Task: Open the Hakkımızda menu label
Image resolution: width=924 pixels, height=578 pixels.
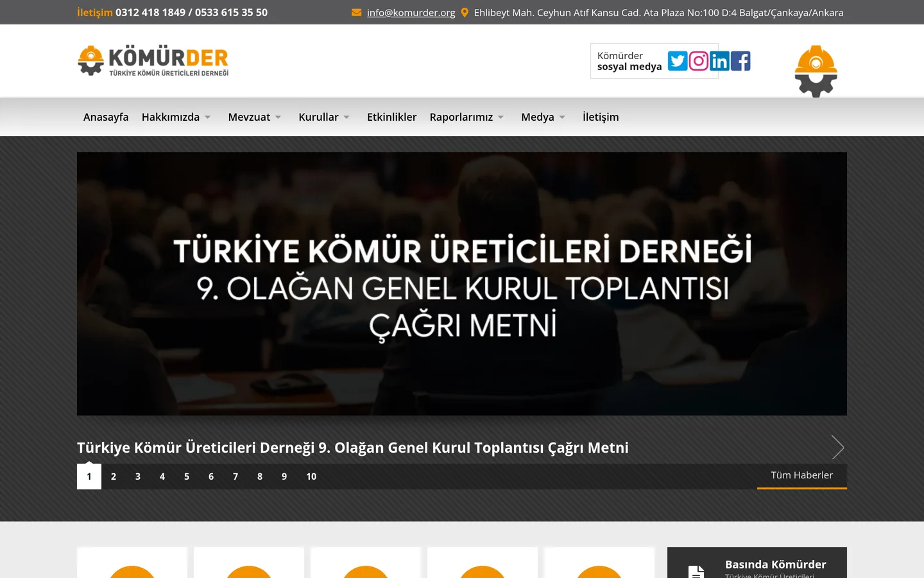Action: coord(171,117)
